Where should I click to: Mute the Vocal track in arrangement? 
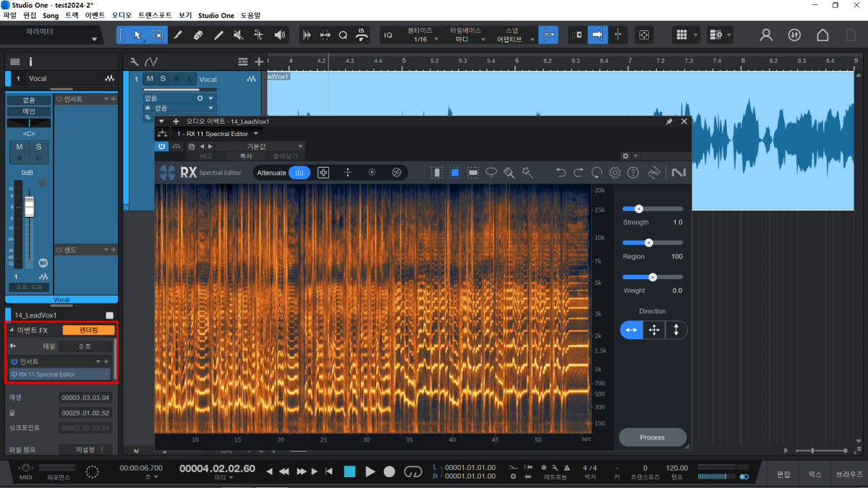click(150, 78)
